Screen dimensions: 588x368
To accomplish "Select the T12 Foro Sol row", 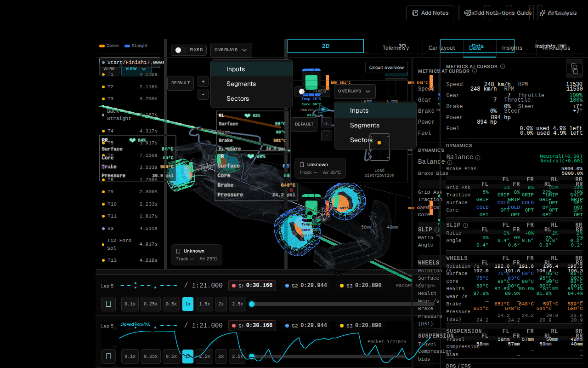I will click(x=130, y=244).
